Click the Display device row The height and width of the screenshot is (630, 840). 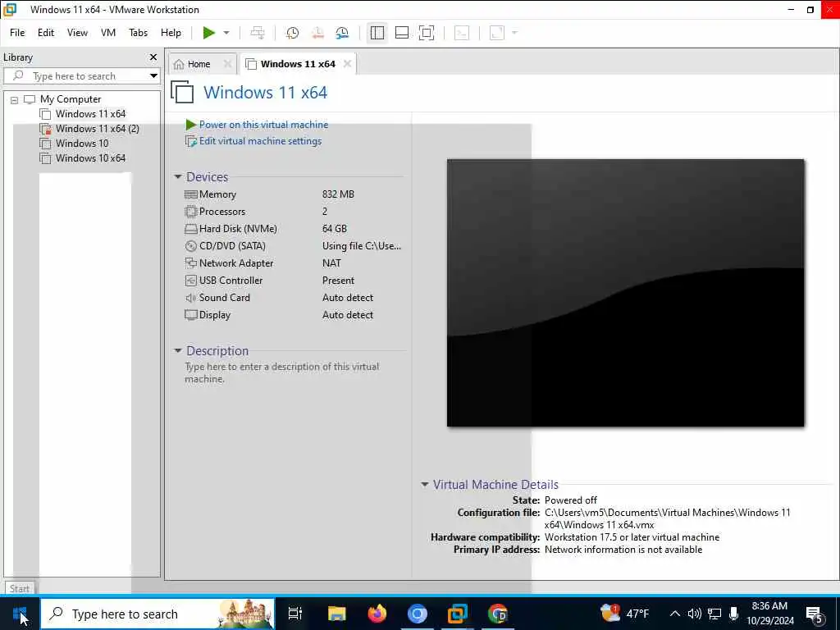point(293,315)
